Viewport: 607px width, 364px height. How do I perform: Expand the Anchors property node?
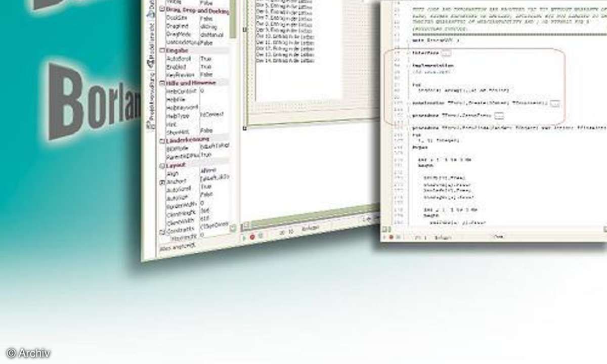pos(162,181)
